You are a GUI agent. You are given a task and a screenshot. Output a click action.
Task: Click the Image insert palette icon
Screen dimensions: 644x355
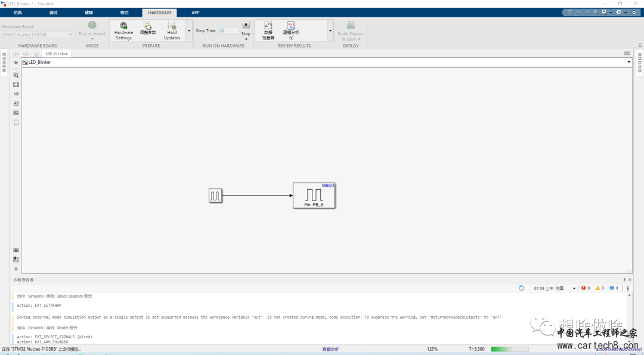coord(16,113)
